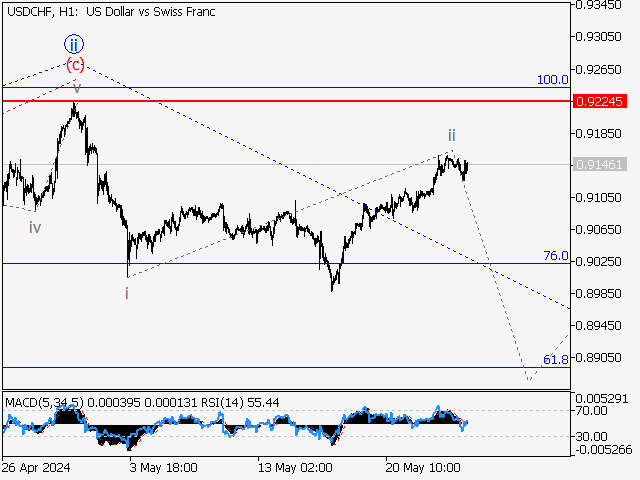The image size is (640, 480).
Task: Click the '20 May 10:00' time label
Action: point(423,467)
